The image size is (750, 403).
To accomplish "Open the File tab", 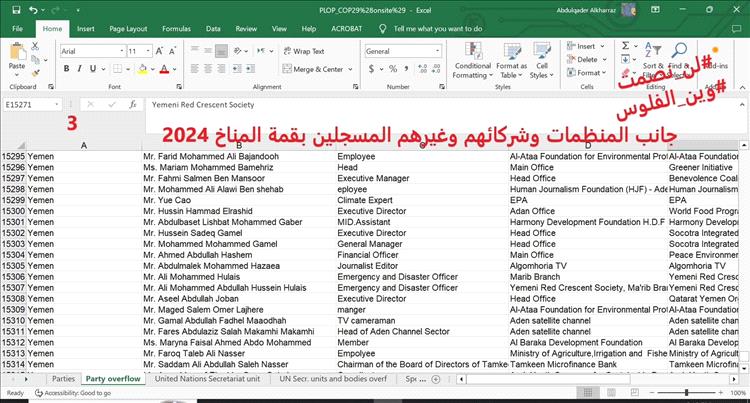I will (x=18, y=29).
